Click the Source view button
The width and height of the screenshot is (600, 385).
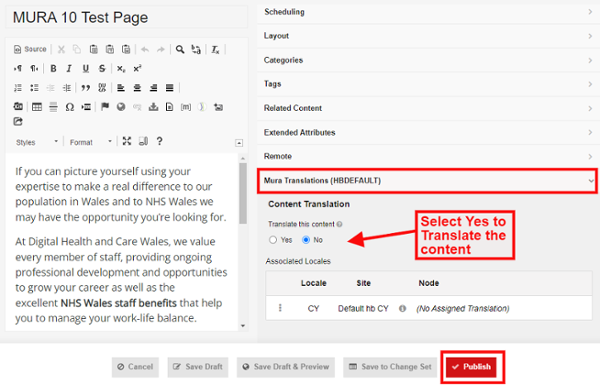tap(30, 49)
